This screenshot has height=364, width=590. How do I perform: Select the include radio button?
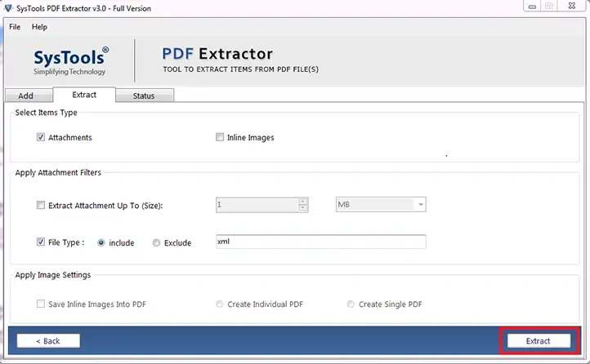[x=101, y=242]
